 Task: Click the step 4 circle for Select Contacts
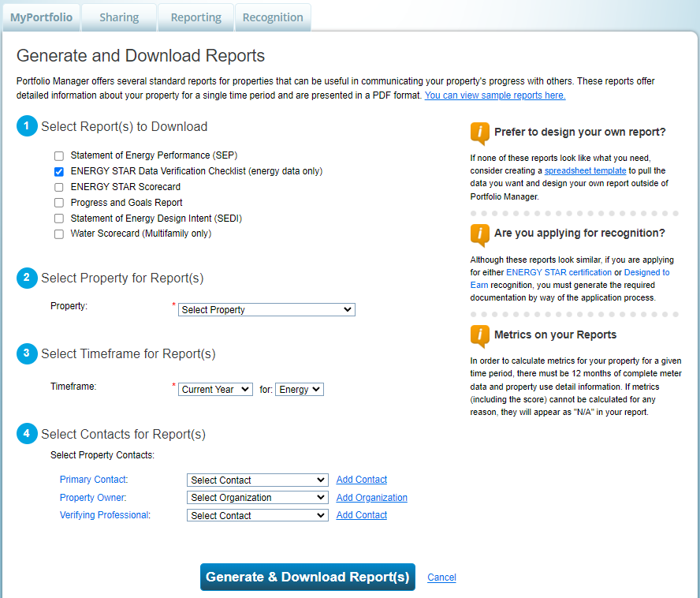tap(27, 434)
